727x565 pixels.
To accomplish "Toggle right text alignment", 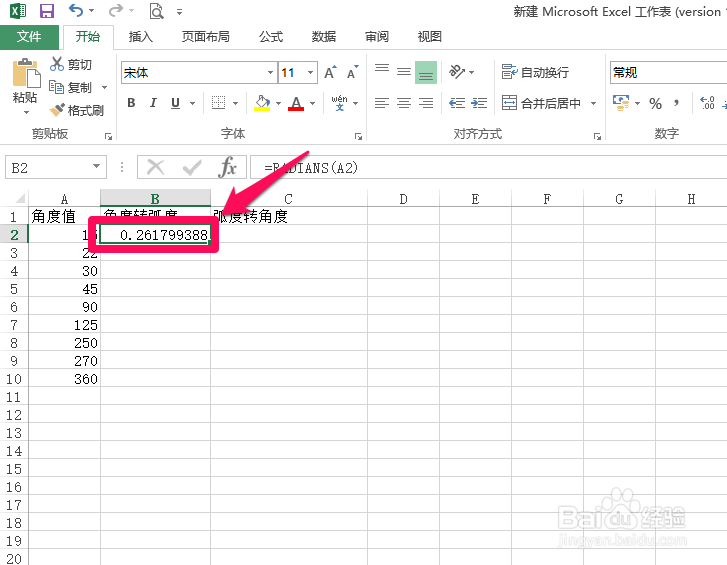I will tap(426, 103).
